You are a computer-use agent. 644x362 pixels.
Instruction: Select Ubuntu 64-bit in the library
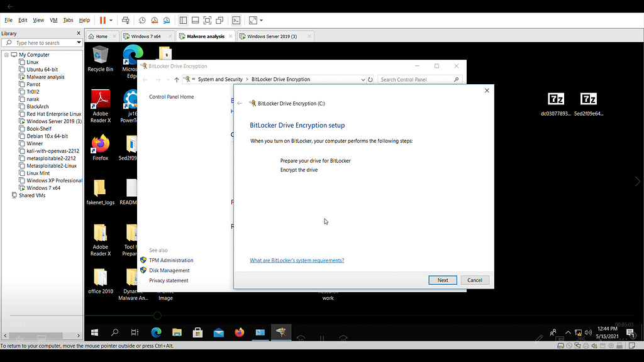[x=42, y=69]
